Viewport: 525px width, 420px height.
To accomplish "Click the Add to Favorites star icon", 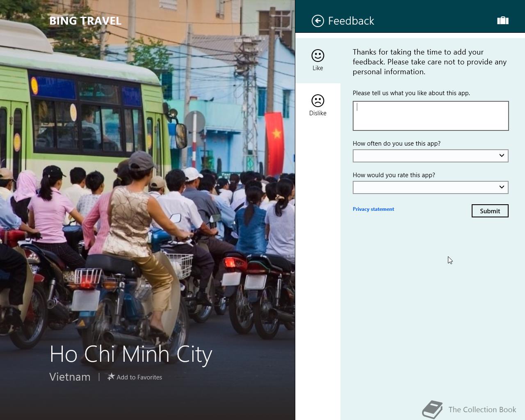I will [x=111, y=377].
